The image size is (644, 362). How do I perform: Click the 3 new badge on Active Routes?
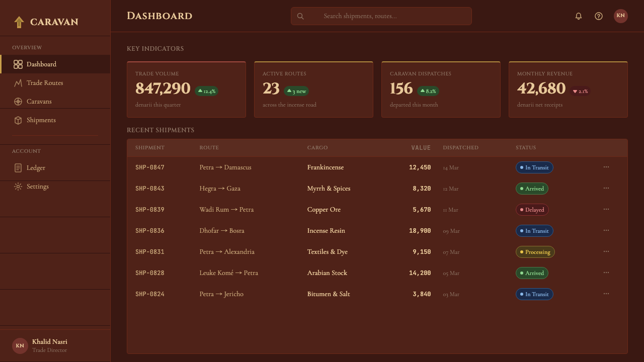click(x=296, y=92)
